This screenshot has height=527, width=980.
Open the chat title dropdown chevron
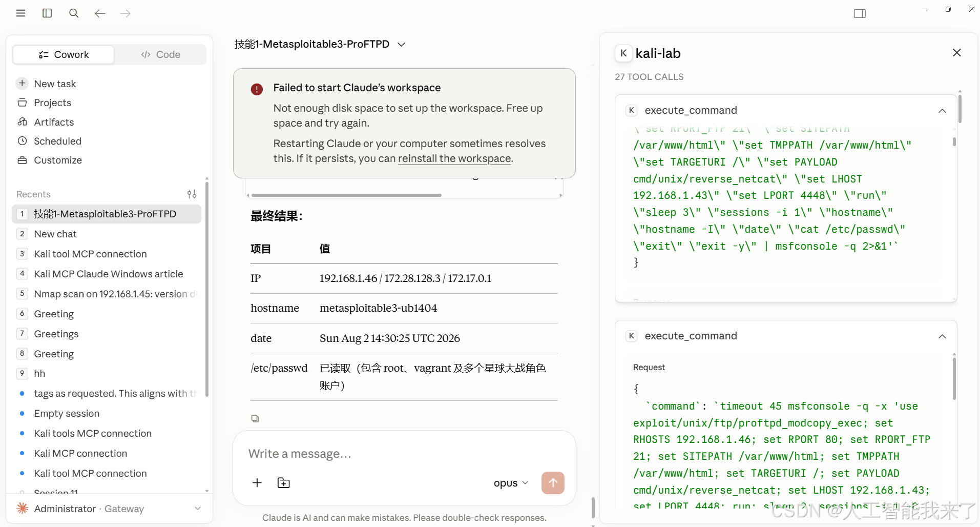402,45
